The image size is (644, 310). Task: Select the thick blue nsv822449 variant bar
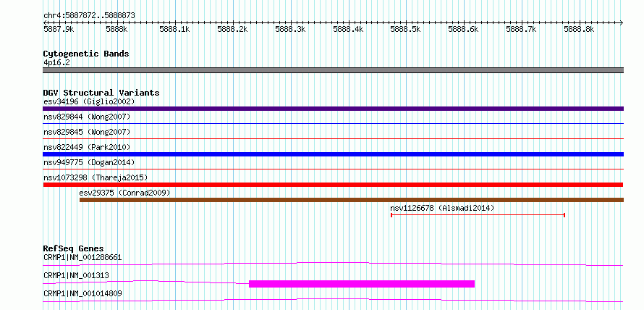[x=333, y=154]
